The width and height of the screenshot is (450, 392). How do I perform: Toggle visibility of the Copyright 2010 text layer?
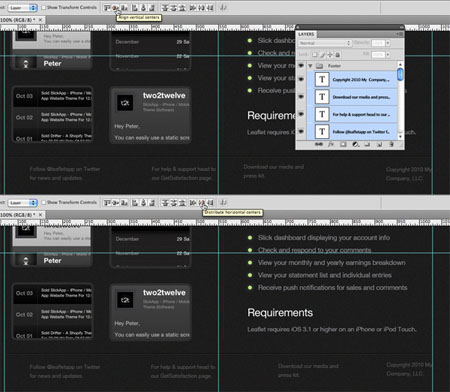pyautogui.click(x=301, y=79)
